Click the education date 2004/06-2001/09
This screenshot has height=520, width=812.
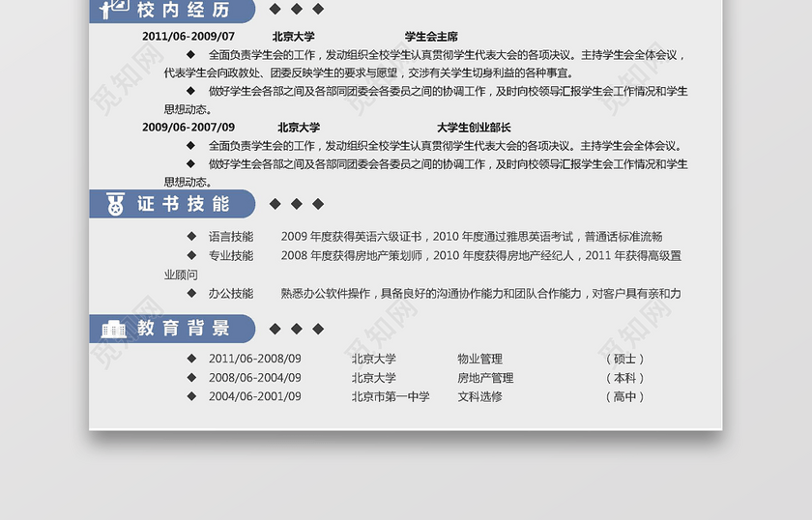point(255,396)
